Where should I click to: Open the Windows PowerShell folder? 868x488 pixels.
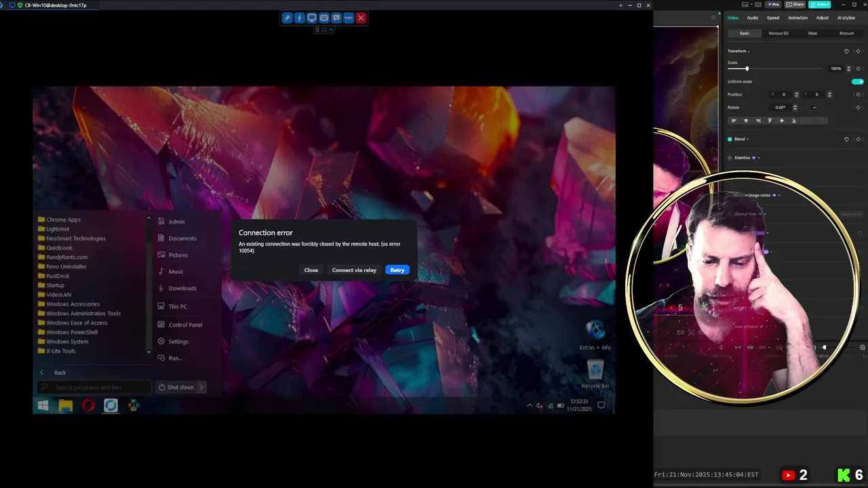pyautogui.click(x=72, y=332)
